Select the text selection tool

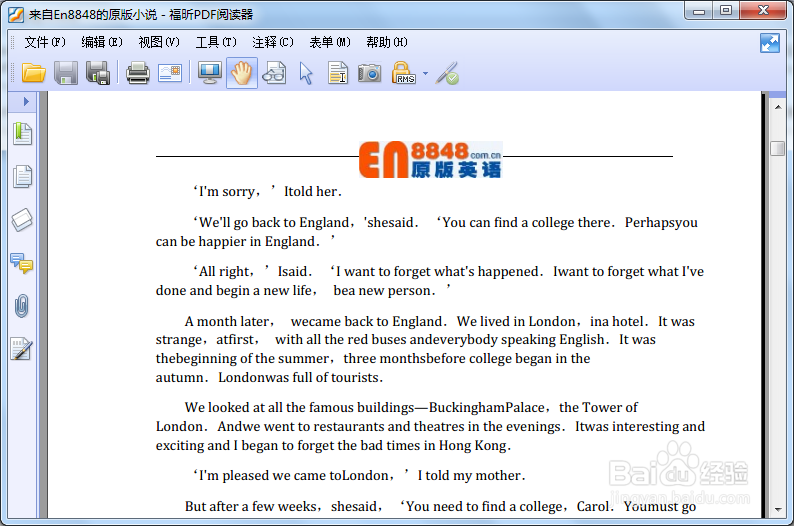tap(338, 73)
